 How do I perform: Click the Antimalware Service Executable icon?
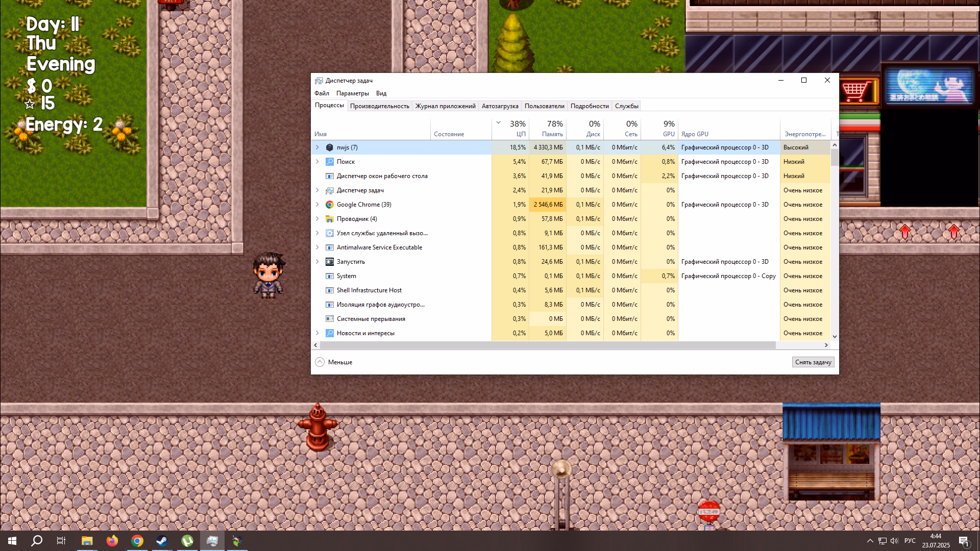(x=330, y=247)
